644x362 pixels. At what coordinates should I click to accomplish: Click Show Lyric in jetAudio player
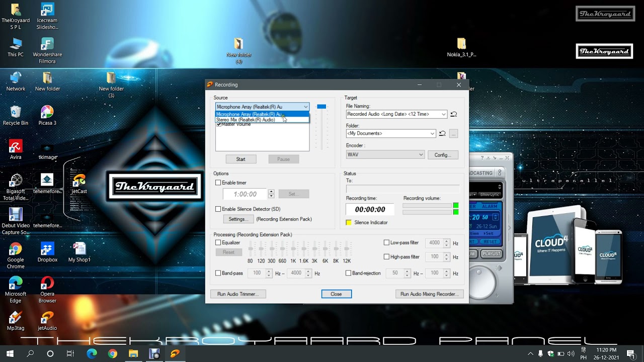click(489, 195)
